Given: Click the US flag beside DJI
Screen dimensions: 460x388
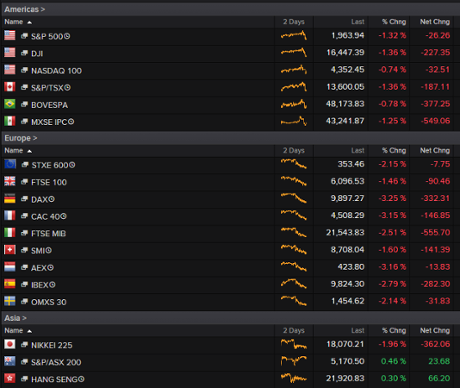Looking at the screenshot, I should click(x=10, y=52).
